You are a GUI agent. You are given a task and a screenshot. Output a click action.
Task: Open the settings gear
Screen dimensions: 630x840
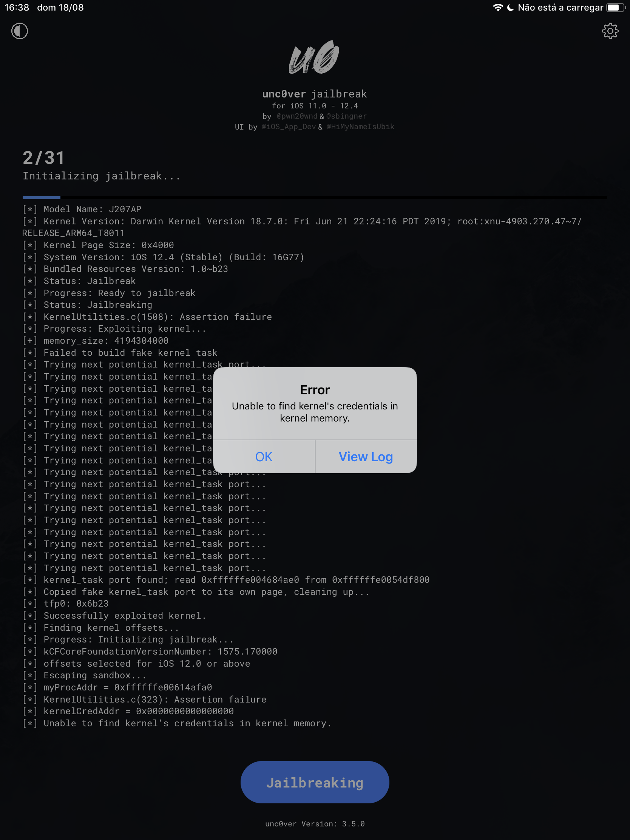(x=610, y=31)
